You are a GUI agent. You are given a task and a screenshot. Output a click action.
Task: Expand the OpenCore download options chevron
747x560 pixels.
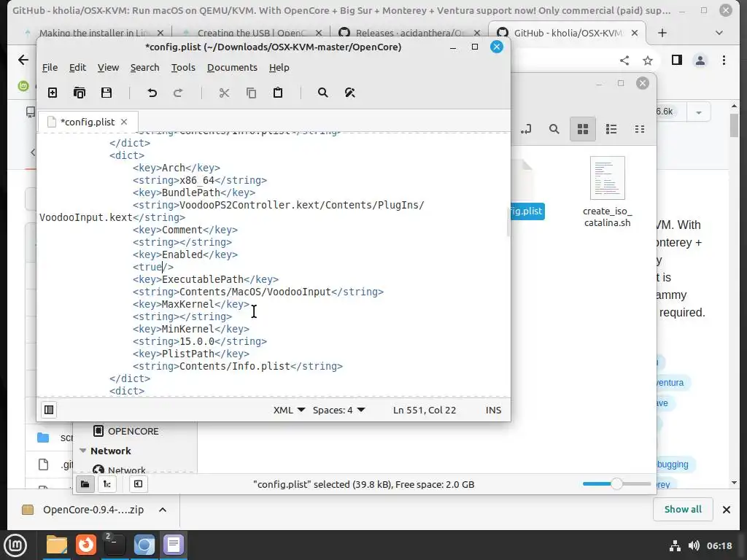coord(163,510)
